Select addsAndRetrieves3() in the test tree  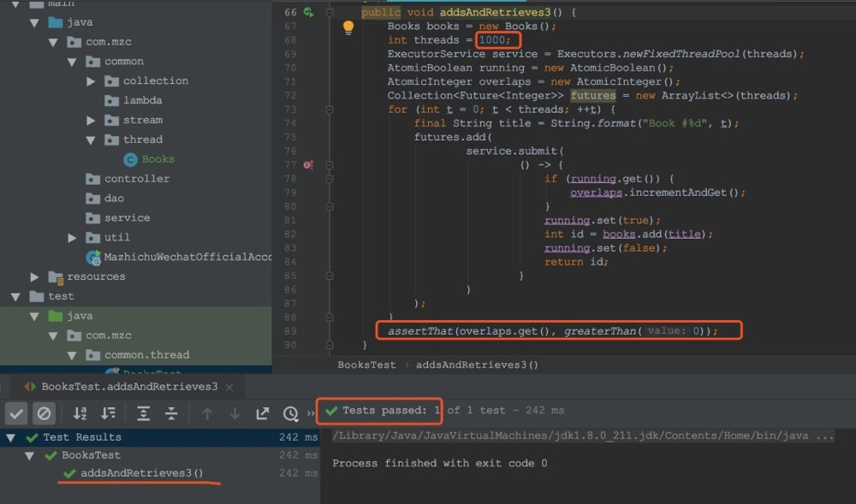pos(142,473)
